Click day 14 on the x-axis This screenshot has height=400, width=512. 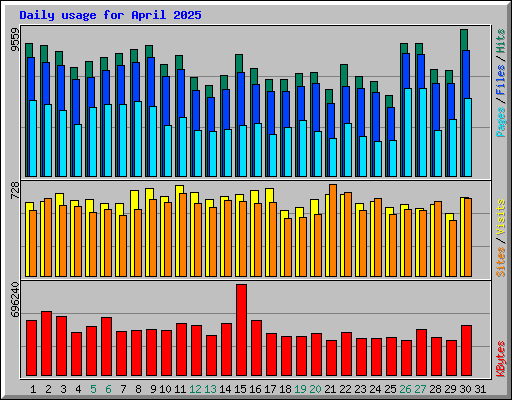[225, 389]
